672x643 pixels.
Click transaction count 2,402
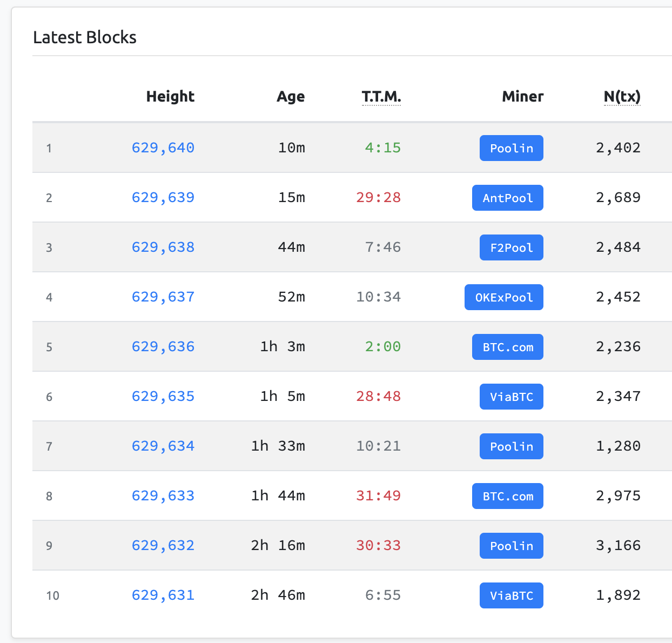pos(619,148)
